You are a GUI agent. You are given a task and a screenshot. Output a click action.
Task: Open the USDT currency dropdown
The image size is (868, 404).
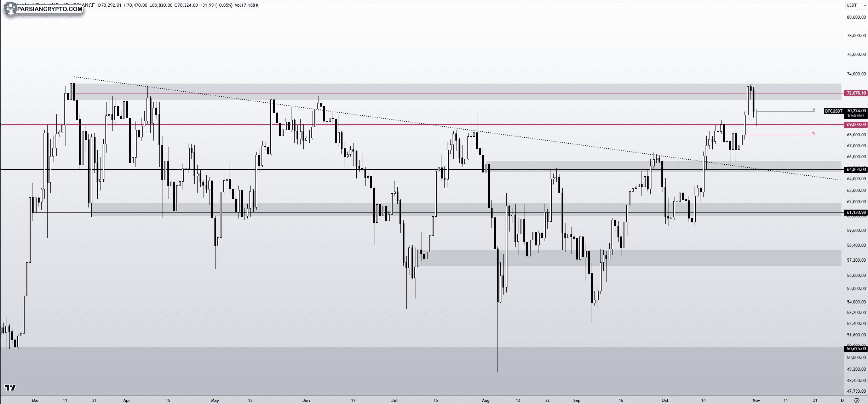(856, 5)
